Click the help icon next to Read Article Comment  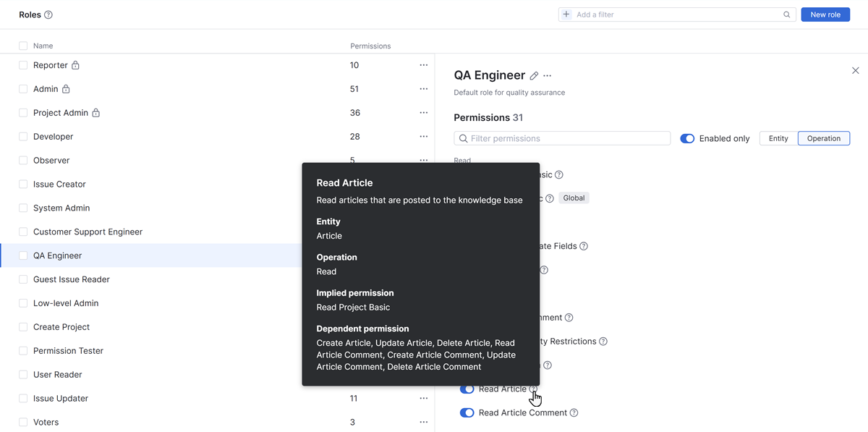click(x=574, y=412)
